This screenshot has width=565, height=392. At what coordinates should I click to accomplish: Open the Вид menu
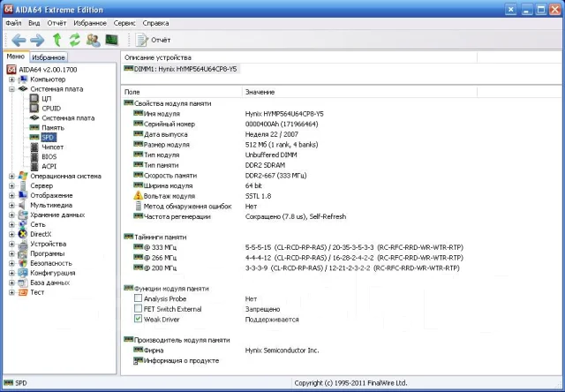coord(34,23)
